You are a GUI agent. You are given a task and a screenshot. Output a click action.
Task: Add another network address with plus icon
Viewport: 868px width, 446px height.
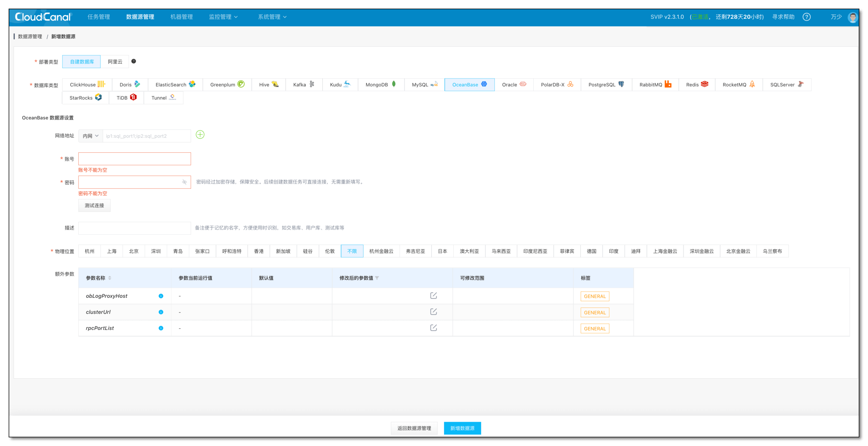pyautogui.click(x=200, y=135)
